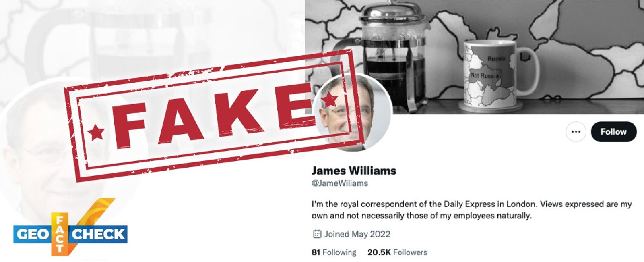Click the Joined May 2022 text
Viewport: 644px width, 262px height.
pyautogui.click(x=357, y=234)
